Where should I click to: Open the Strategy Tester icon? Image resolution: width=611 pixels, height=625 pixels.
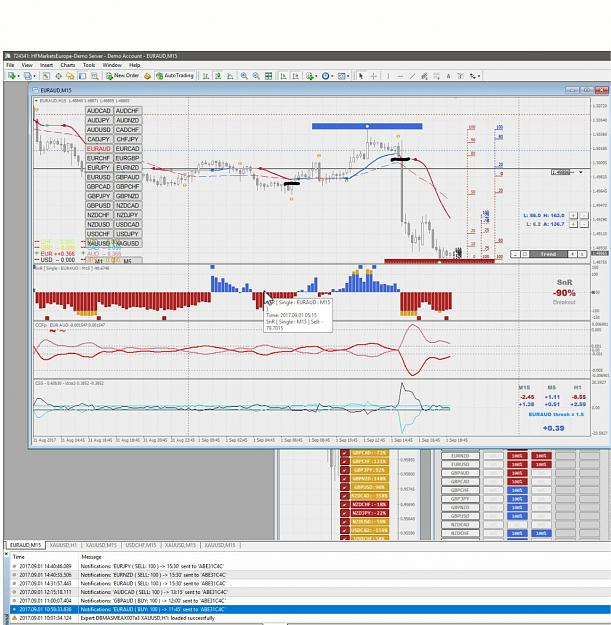95,76
